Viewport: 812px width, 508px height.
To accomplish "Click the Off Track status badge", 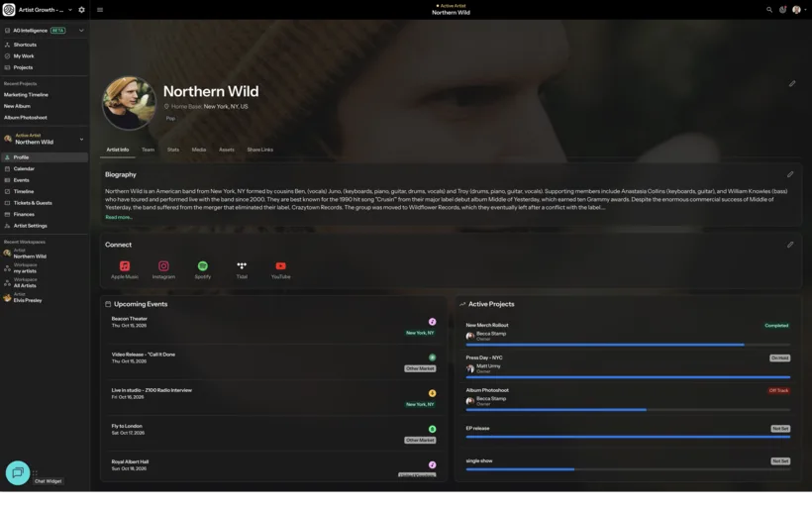I will (x=779, y=390).
